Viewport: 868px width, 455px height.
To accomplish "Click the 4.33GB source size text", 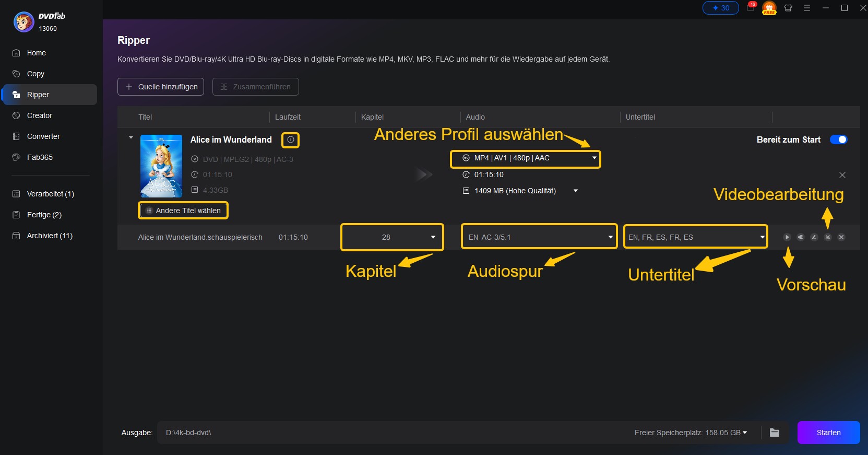I will tap(215, 190).
